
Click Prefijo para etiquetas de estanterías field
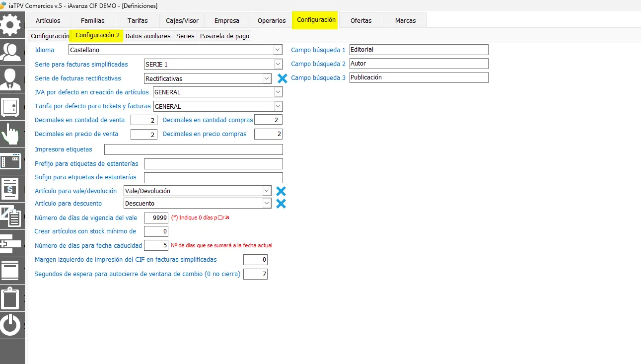pos(214,164)
